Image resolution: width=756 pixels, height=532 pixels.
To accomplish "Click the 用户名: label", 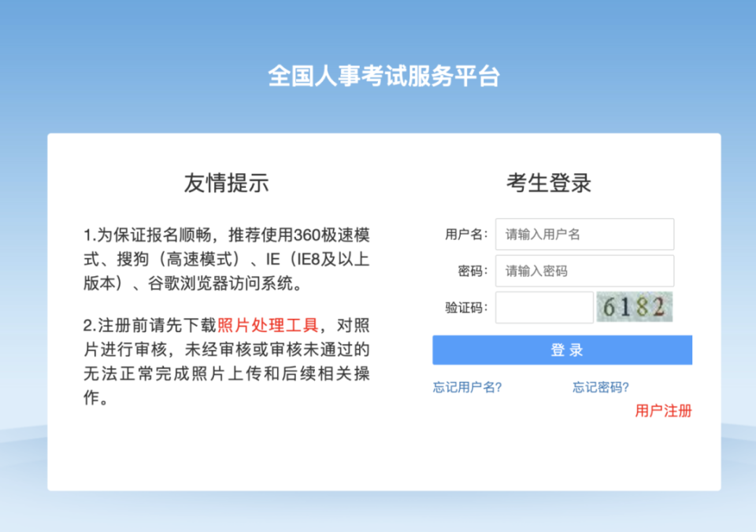I will pos(466,235).
